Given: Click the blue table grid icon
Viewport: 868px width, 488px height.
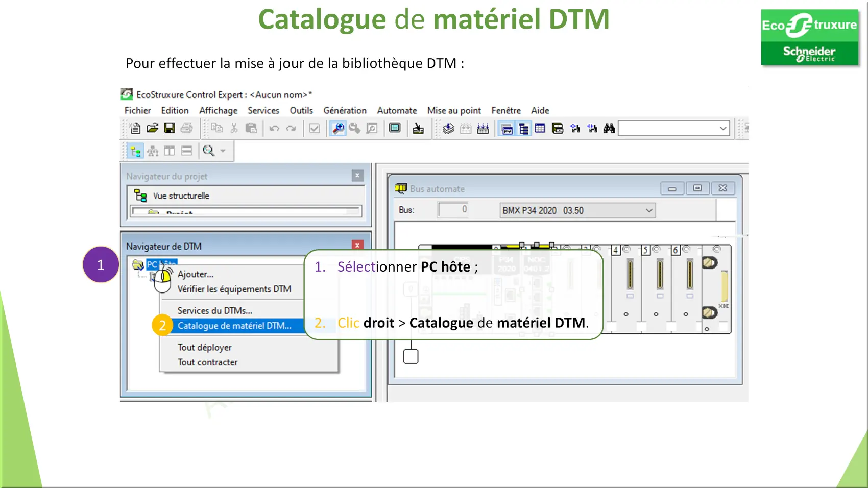Looking at the screenshot, I should [x=540, y=128].
